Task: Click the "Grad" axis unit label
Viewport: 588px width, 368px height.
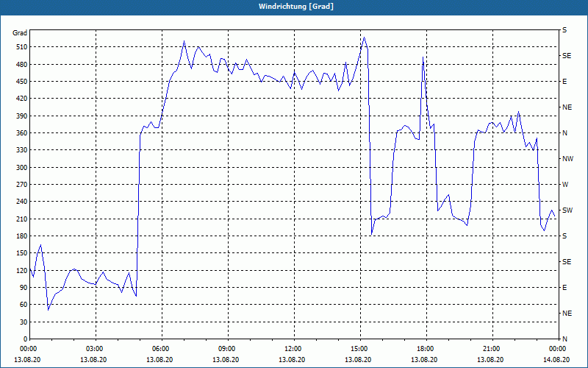Action: (20, 33)
